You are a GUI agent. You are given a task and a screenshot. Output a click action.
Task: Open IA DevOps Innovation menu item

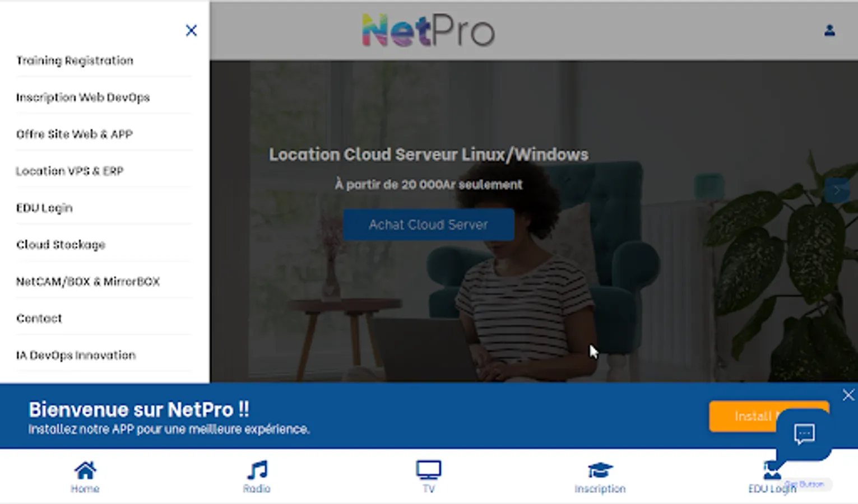coord(76,355)
